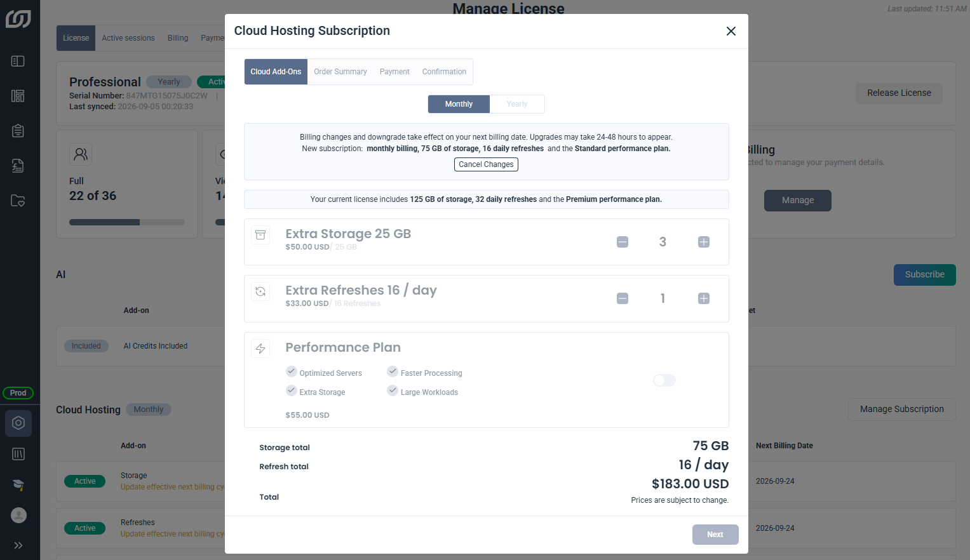Expand the sidebar with double chevron
The image size is (970, 560).
18,545
